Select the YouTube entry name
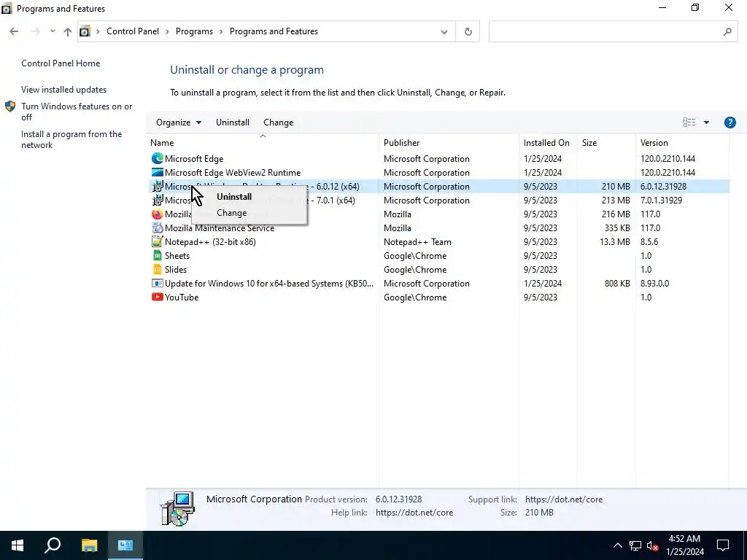This screenshot has height=560, width=747. click(182, 297)
